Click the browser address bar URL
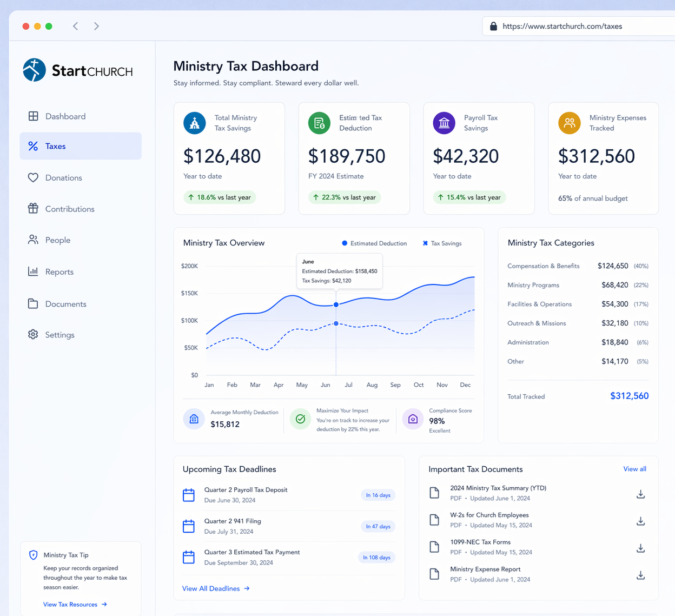The width and height of the screenshot is (675, 616). click(562, 26)
